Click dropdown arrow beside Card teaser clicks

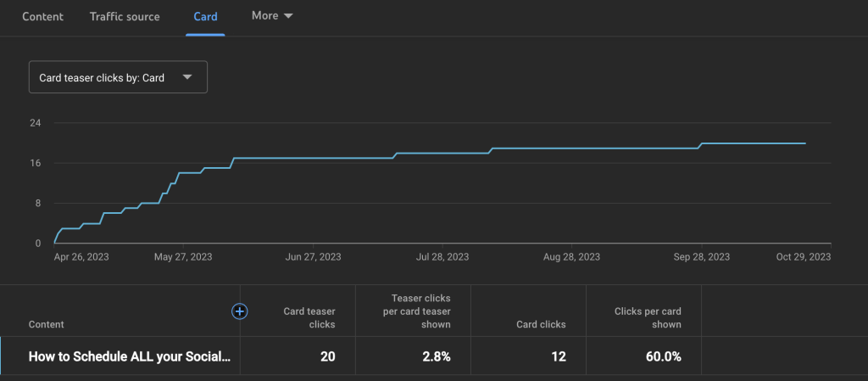click(x=187, y=77)
